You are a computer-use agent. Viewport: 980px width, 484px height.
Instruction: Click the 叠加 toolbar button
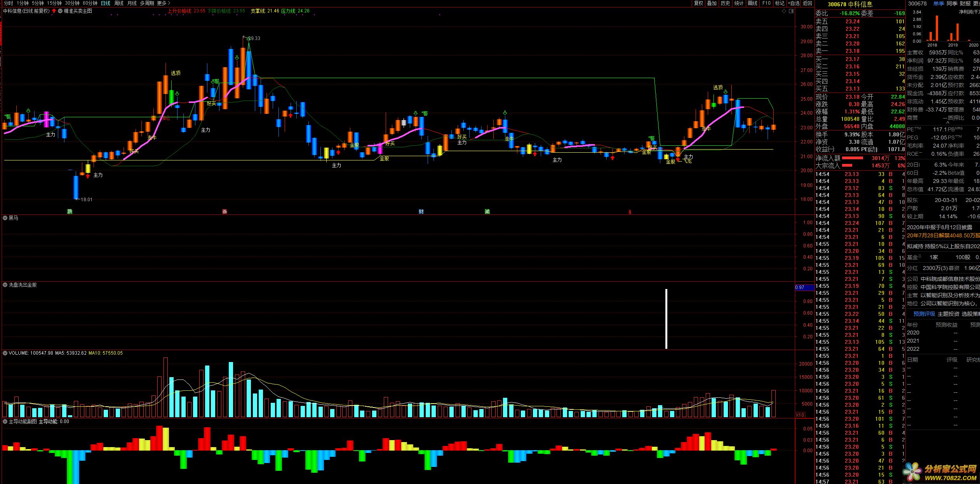tap(712, 3)
